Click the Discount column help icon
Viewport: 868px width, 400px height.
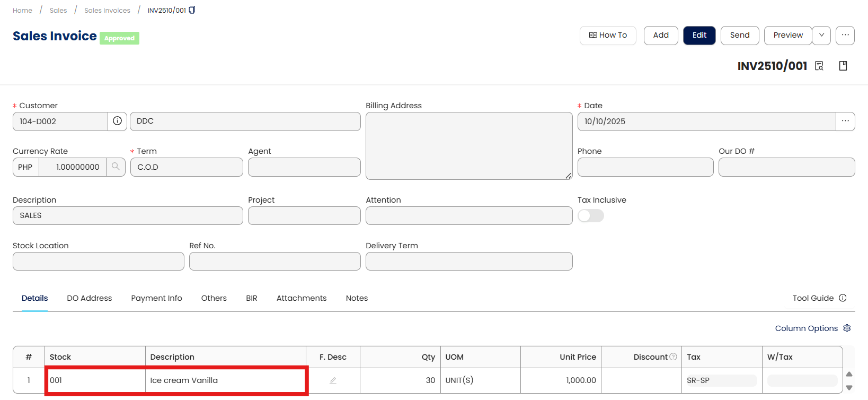(x=673, y=356)
